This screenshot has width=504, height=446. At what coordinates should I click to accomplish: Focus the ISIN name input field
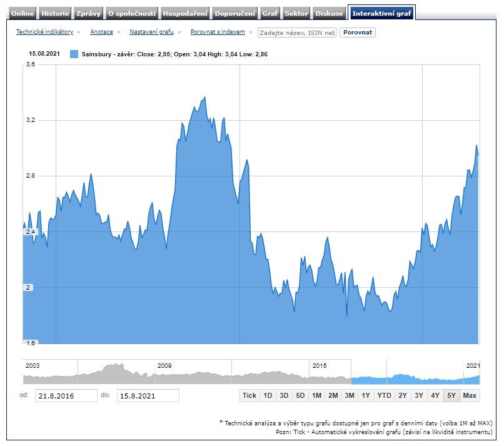click(x=297, y=33)
